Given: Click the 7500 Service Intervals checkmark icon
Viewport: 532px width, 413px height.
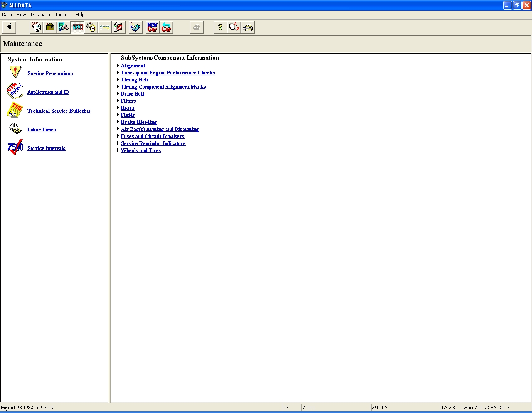Looking at the screenshot, I should click(x=15, y=147).
